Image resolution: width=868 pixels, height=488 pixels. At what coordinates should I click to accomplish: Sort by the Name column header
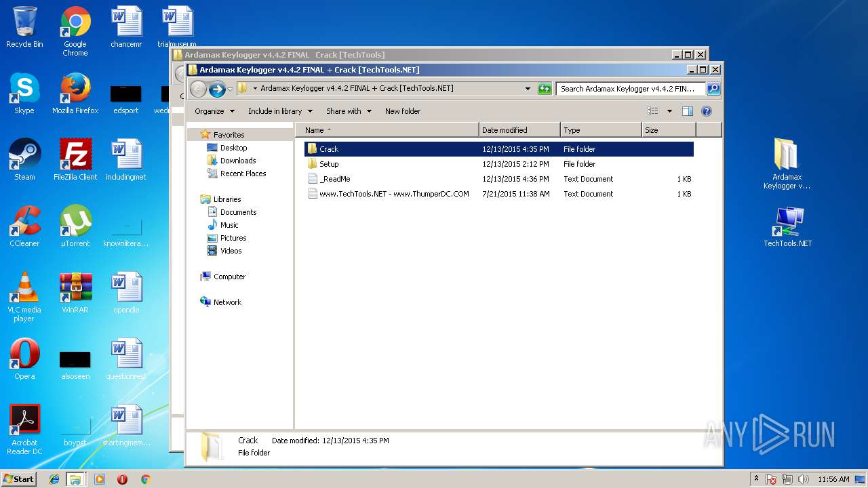click(387, 130)
